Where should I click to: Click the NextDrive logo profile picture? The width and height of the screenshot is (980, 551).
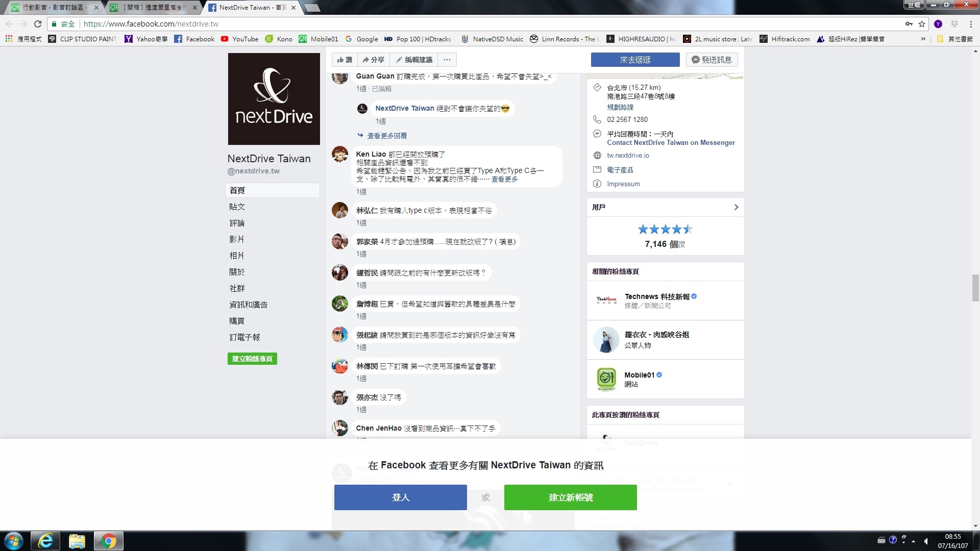pos(274,99)
